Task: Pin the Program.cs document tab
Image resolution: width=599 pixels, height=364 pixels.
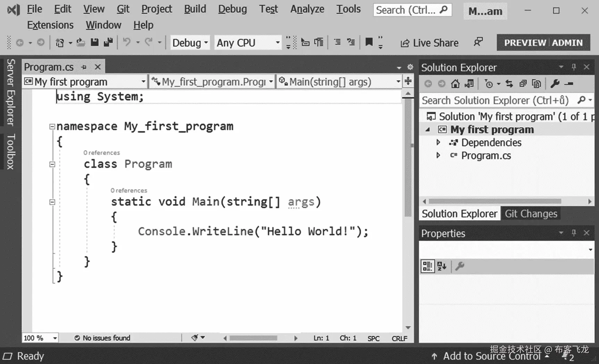Action: [83, 67]
